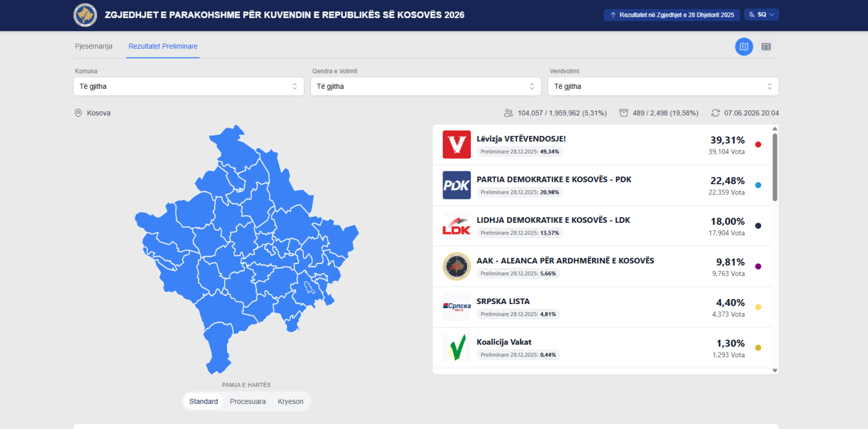
Task: Click the Koalicija Vakat checkmark logo
Action: [x=457, y=348]
